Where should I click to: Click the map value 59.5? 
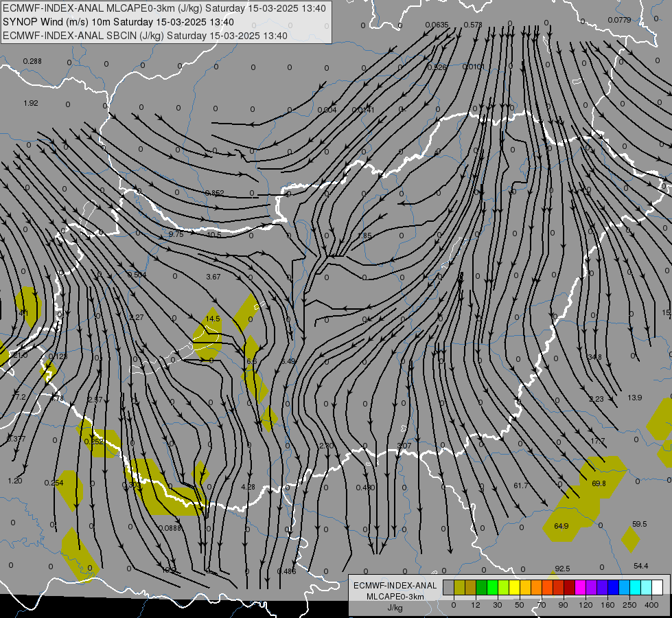[x=640, y=524]
